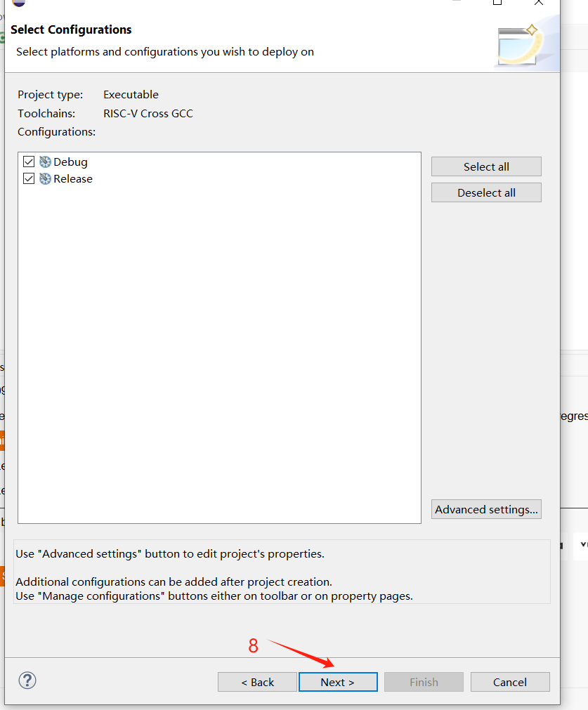The image size is (588, 710).
Task: Click the "Select Configurations" heading
Action: [71, 30]
